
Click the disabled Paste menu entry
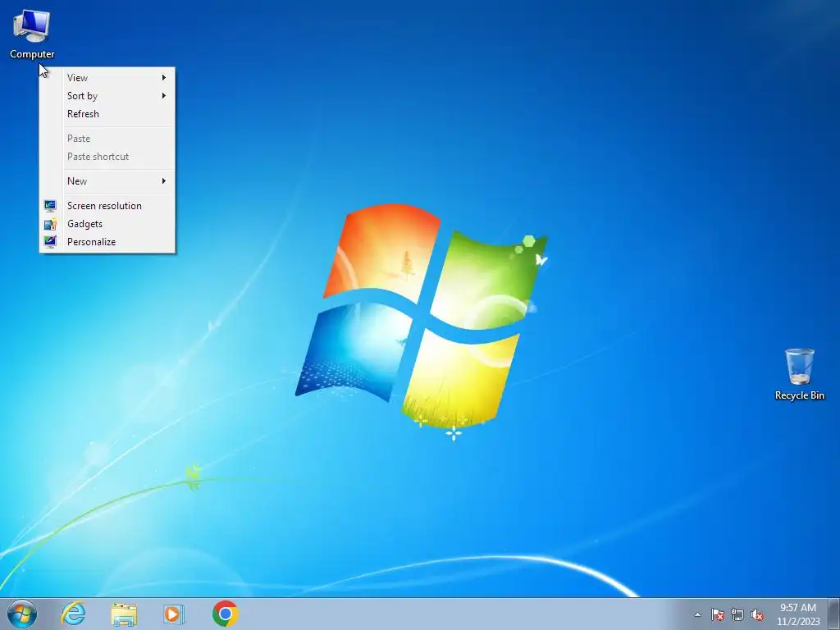click(107, 139)
